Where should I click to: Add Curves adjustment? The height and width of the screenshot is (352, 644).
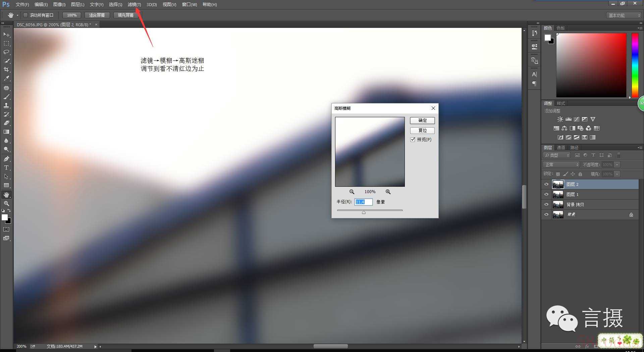point(577,119)
